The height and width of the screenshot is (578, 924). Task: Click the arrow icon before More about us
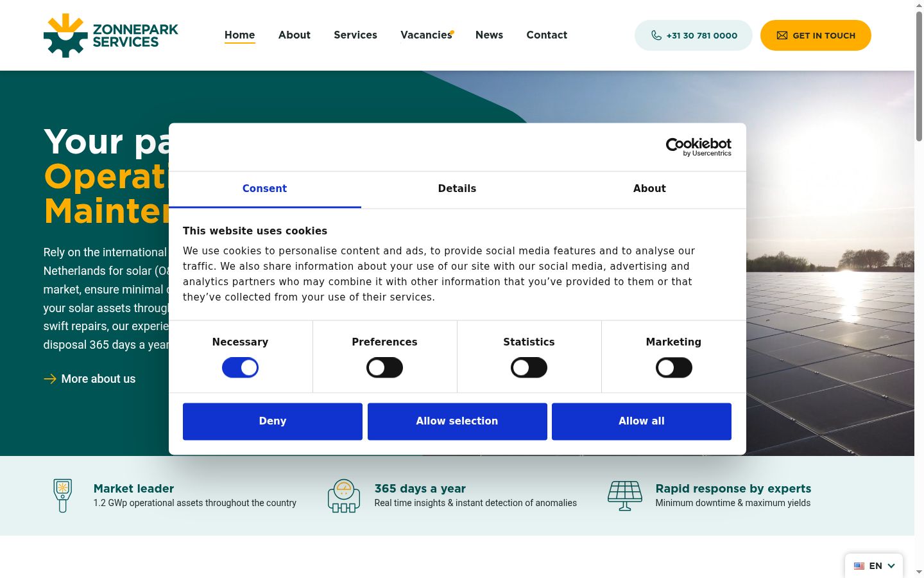[50, 379]
